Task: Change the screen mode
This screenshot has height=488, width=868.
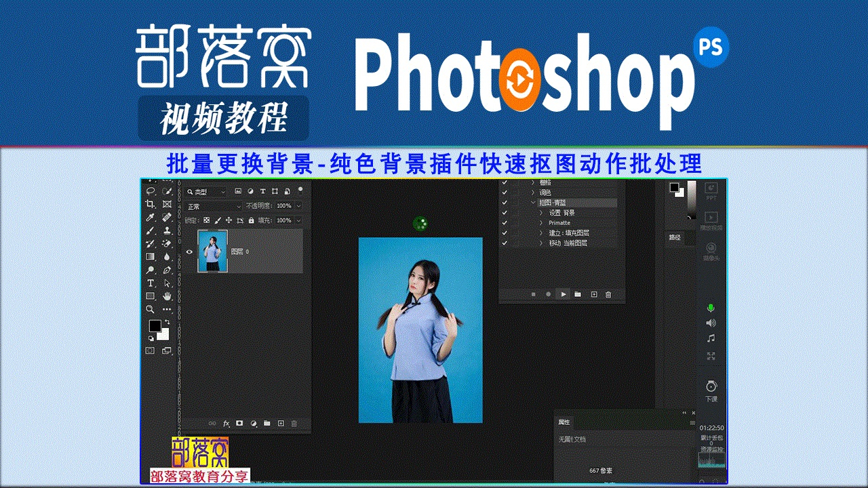Action: coord(166,350)
